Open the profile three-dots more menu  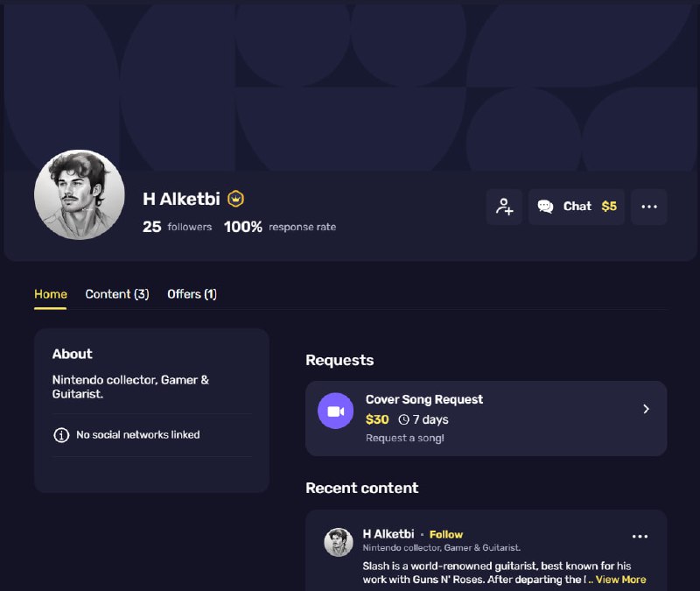point(649,207)
